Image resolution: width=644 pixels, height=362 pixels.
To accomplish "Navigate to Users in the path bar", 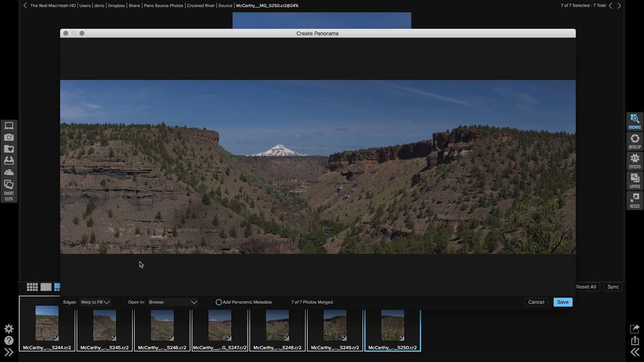I will click(85, 6).
